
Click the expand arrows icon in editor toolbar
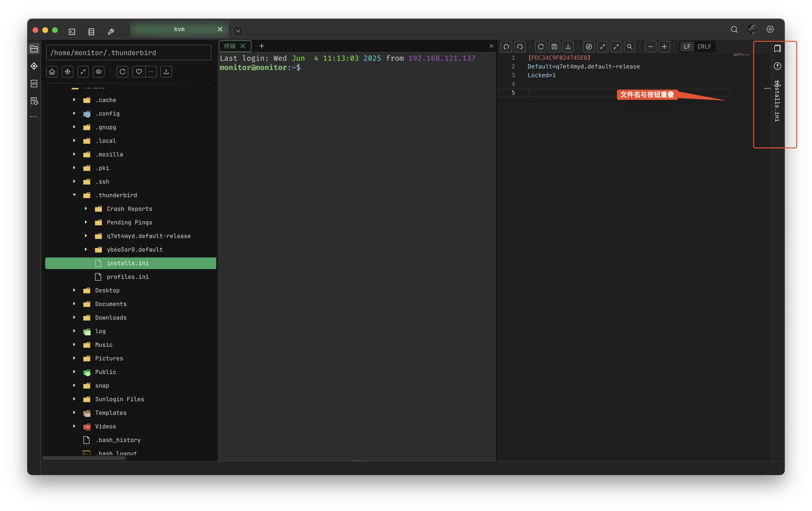(x=616, y=47)
